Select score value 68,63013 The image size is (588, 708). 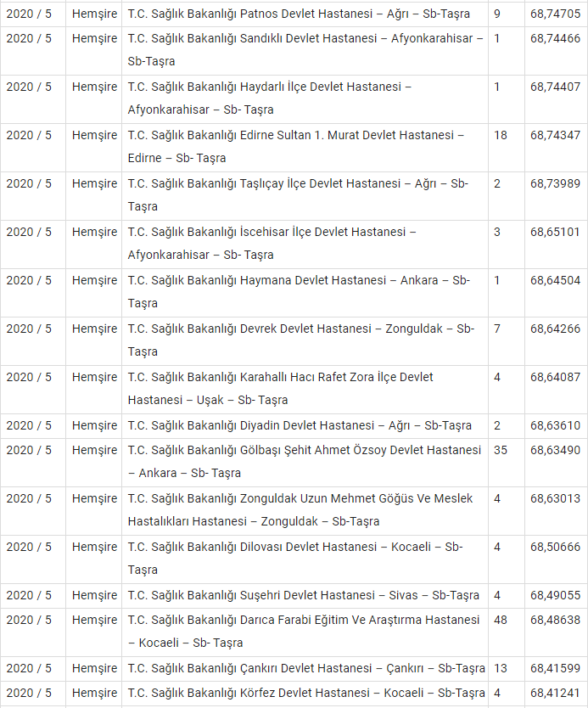(555, 498)
